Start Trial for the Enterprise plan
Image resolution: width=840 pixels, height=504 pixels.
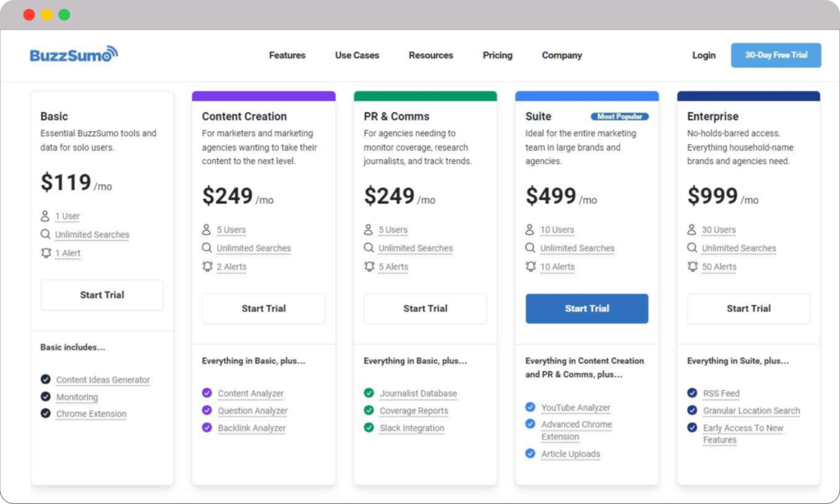coord(748,309)
